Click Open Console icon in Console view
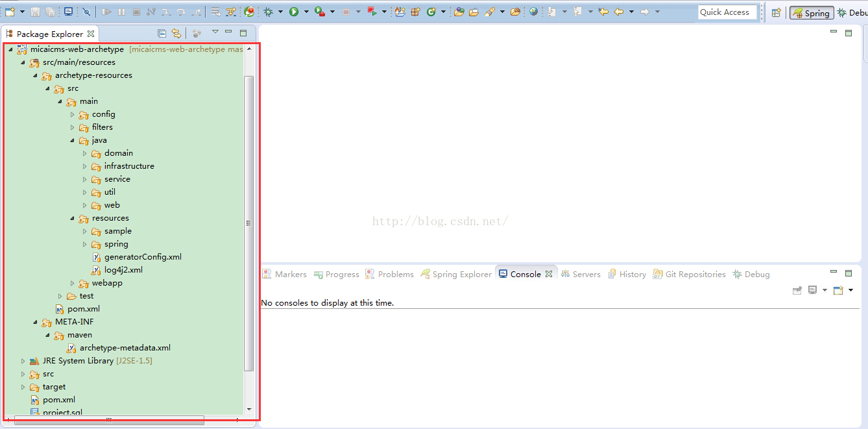This screenshot has width=868, height=429. pyautogui.click(x=838, y=290)
